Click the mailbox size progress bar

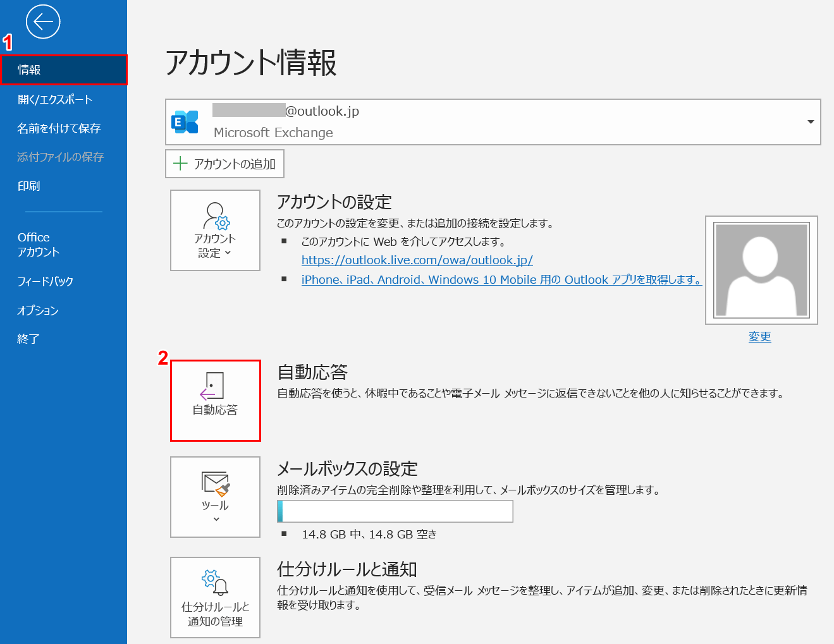[x=395, y=511]
